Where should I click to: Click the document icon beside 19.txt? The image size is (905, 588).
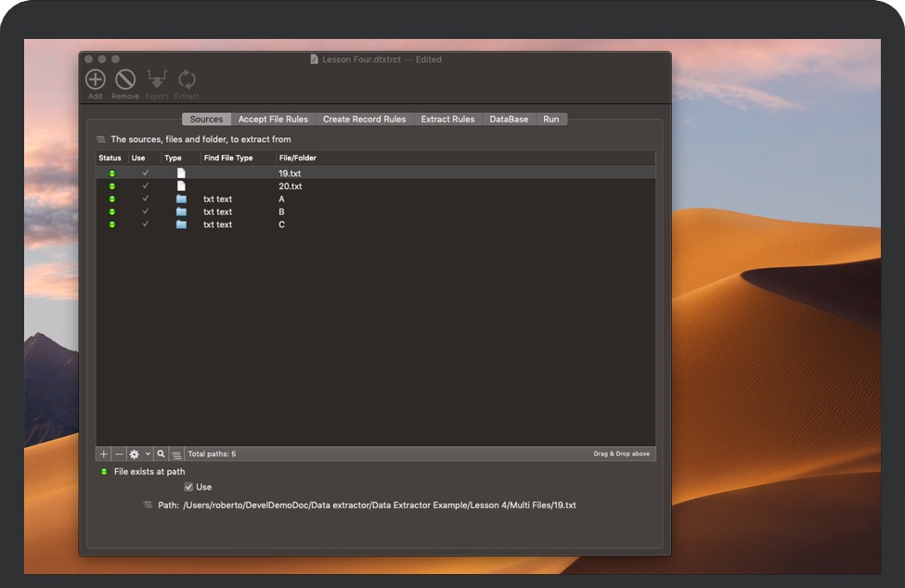[x=182, y=173]
